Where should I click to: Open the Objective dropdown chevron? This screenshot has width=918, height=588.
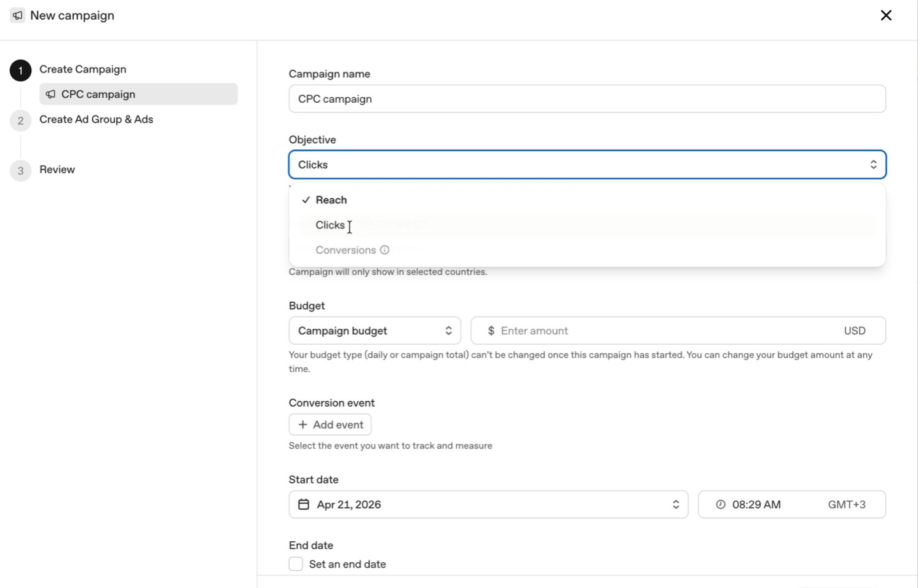[x=874, y=164]
